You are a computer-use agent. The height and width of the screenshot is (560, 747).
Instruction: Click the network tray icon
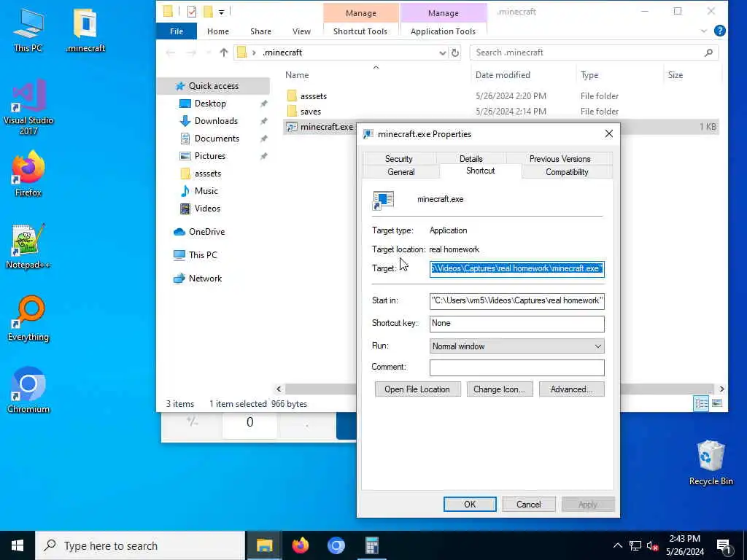(x=635, y=545)
